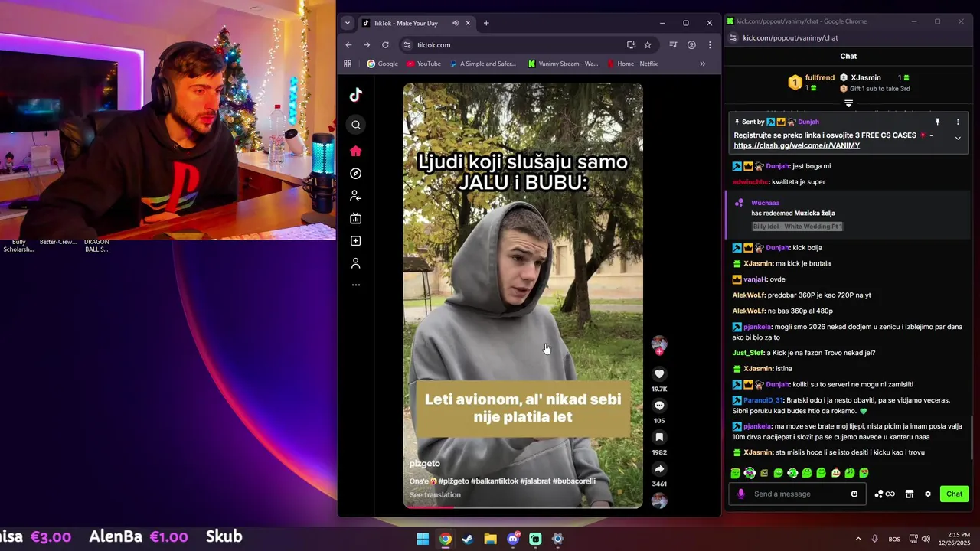Open the Following icon in TikTok sidebar
Viewport: 980px width, 551px height.
[x=355, y=196]
